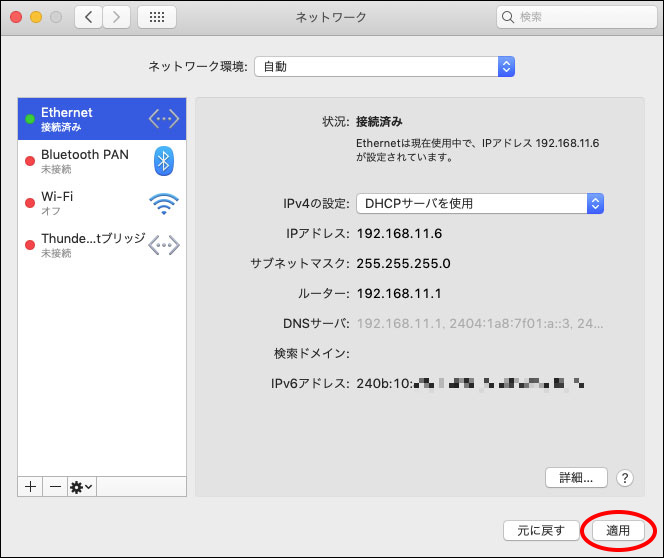Click the Ethernetは現在使用中で status description

[x=477, y=150]
